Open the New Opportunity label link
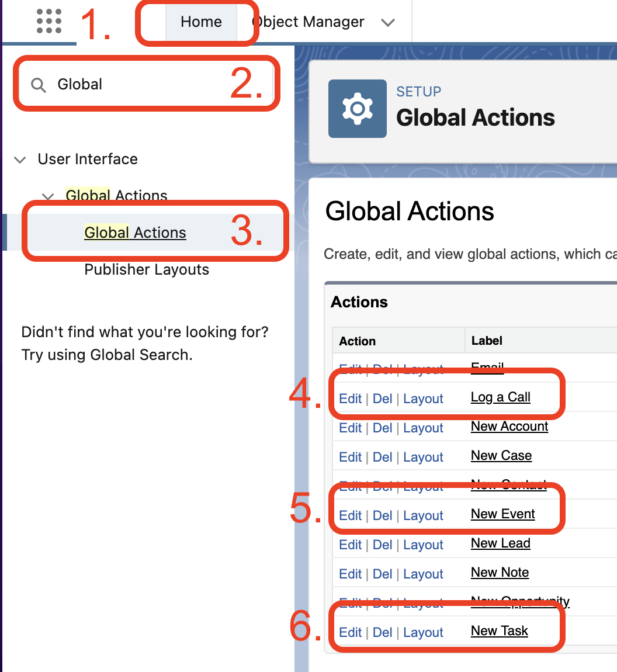The width and height of the screenshot is (617, 672). [520, 601]
